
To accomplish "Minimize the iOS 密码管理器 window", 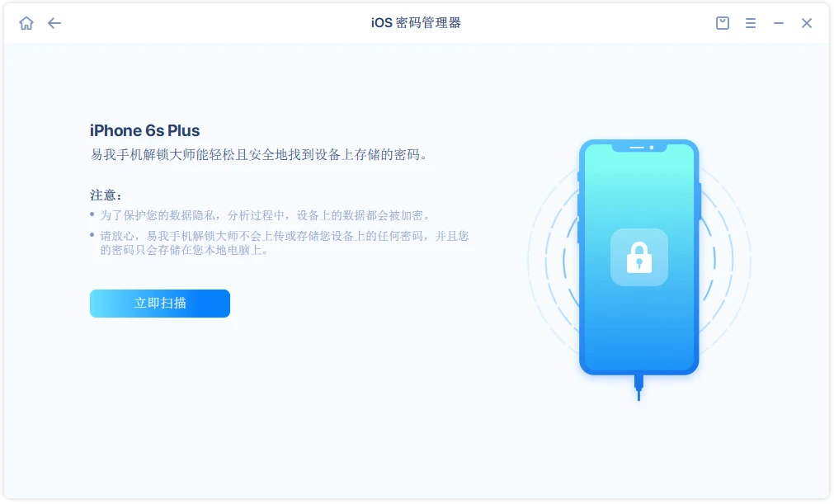I will 779,23.
